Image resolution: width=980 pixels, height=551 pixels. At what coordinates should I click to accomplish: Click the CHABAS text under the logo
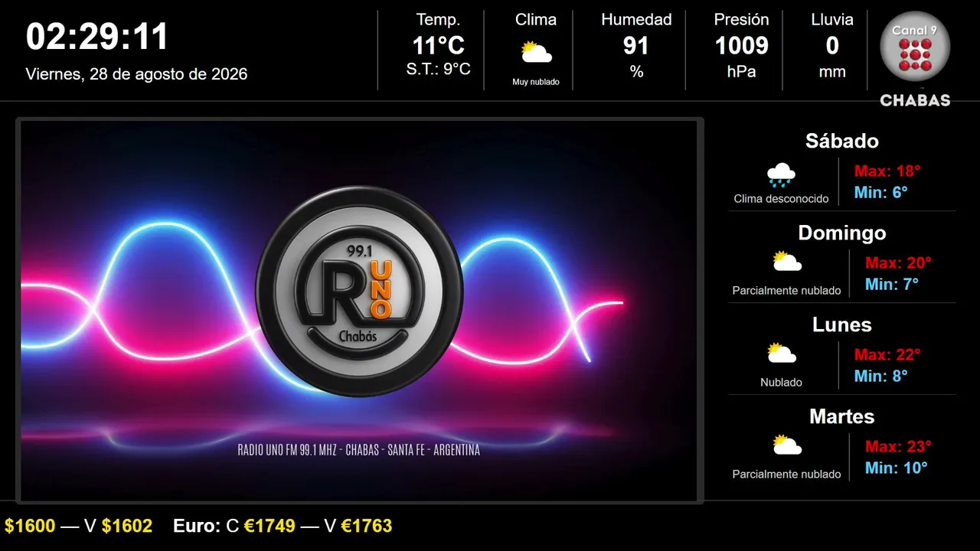(915, 100)
